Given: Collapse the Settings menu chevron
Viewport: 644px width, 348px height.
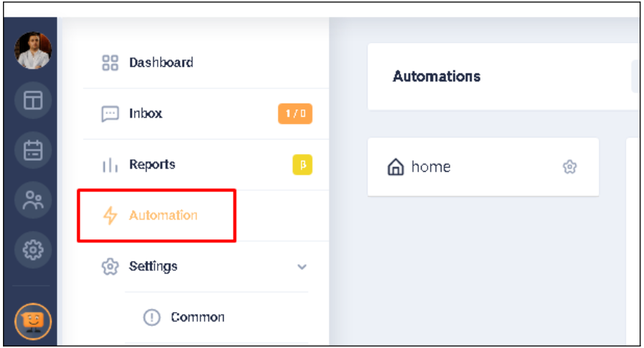Looking at the screenshot, I should (x=301, y=267).
